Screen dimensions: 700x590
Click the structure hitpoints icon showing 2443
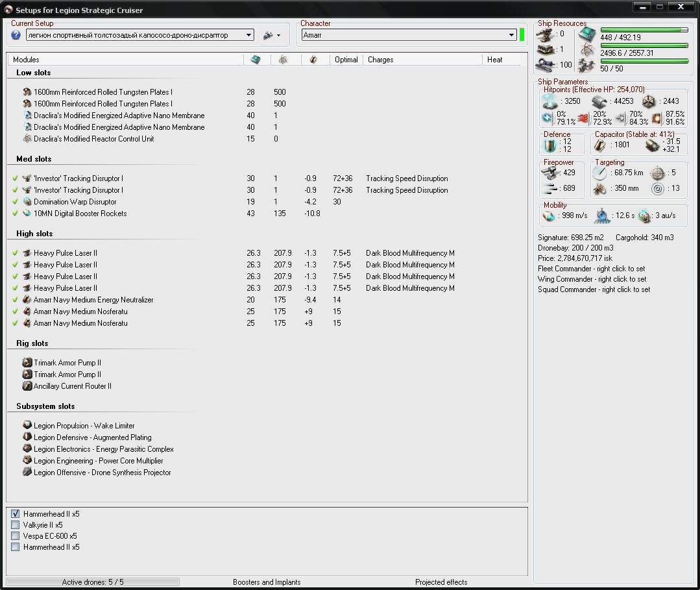[x=649, y=102]
